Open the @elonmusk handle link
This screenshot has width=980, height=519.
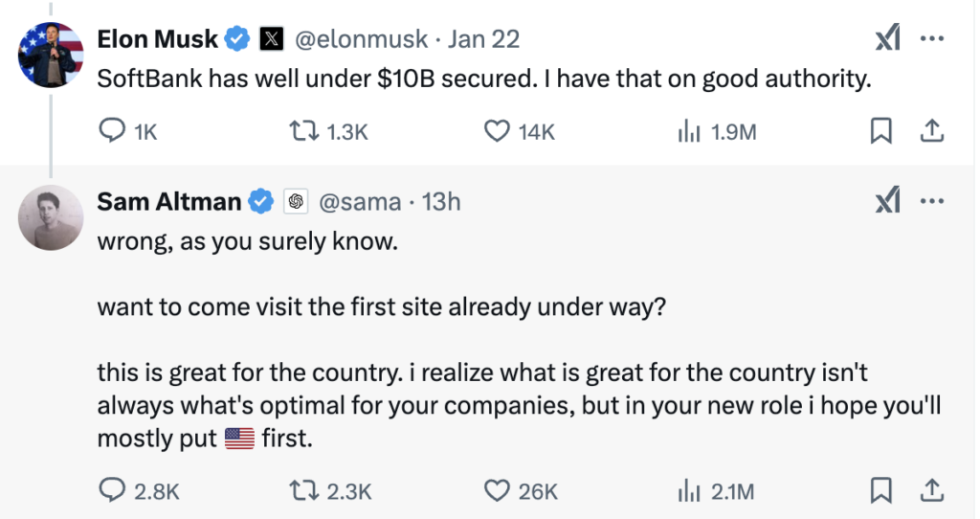(364, 39)
